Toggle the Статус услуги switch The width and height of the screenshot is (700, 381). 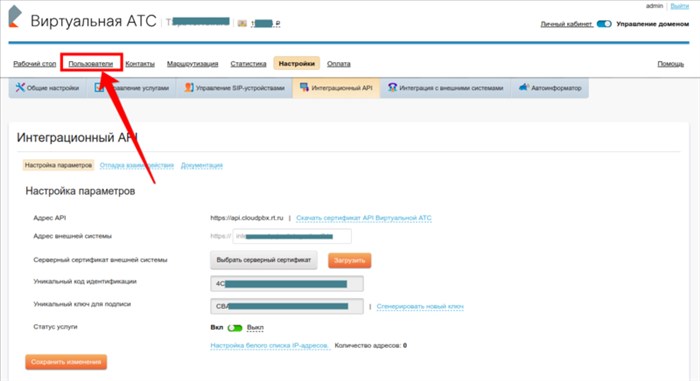pos(235,328)
